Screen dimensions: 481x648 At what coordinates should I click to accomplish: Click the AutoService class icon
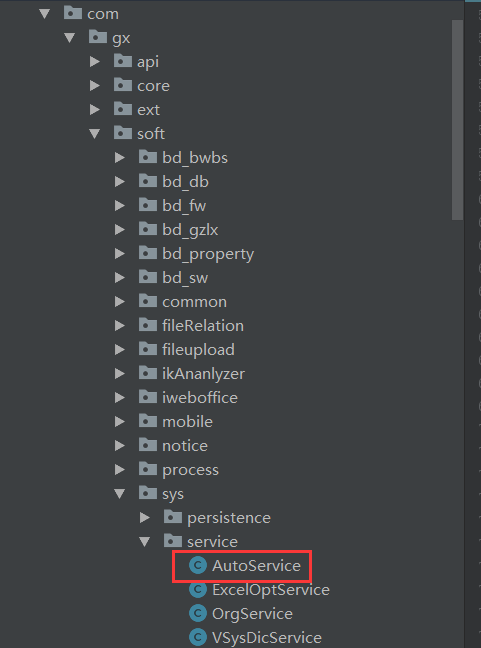coord(198,565)
